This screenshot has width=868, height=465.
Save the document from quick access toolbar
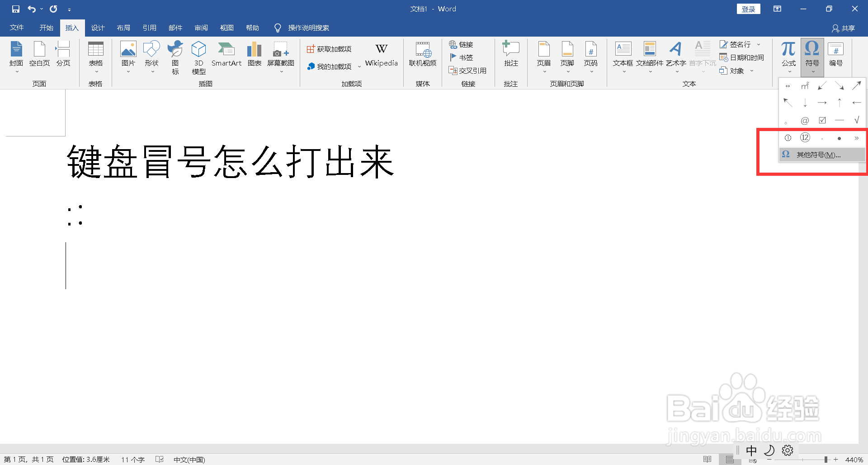15,9
